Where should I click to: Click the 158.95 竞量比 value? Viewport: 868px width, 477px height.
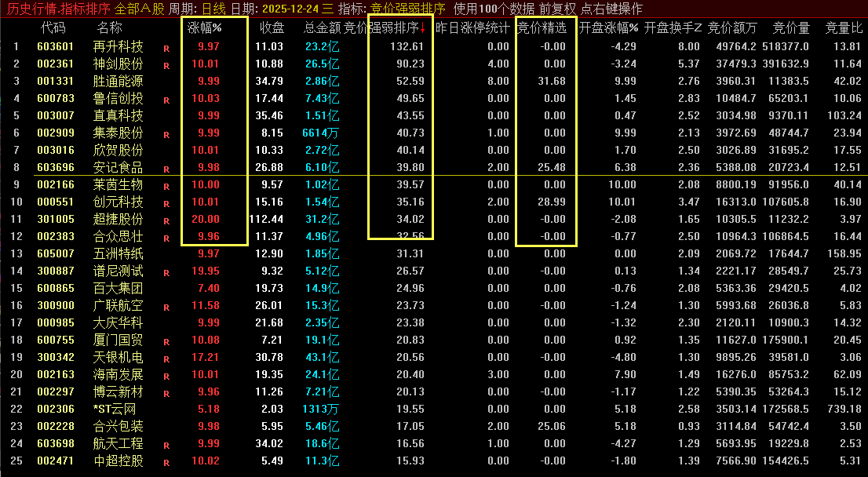844,253
